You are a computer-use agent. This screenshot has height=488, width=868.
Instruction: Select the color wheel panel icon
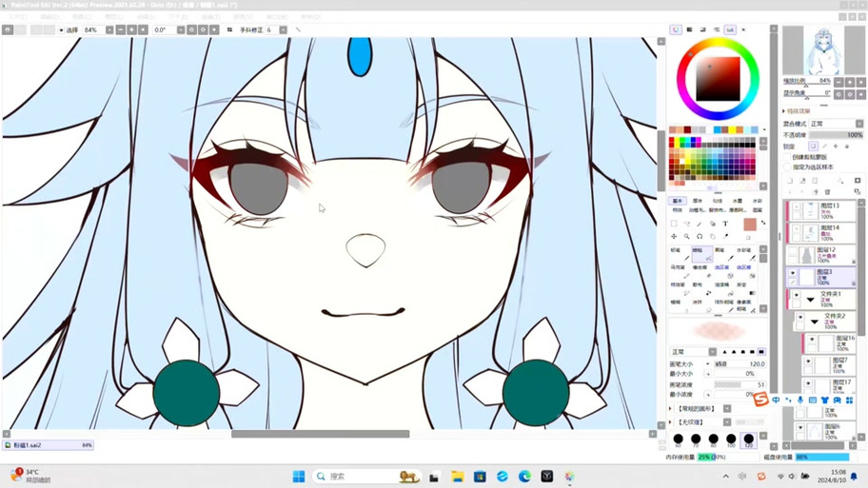(x=676, y=29)
